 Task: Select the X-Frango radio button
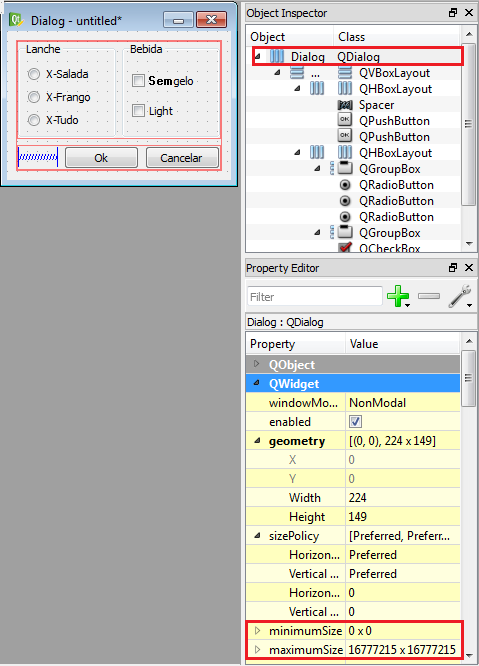tap(34, 97)
